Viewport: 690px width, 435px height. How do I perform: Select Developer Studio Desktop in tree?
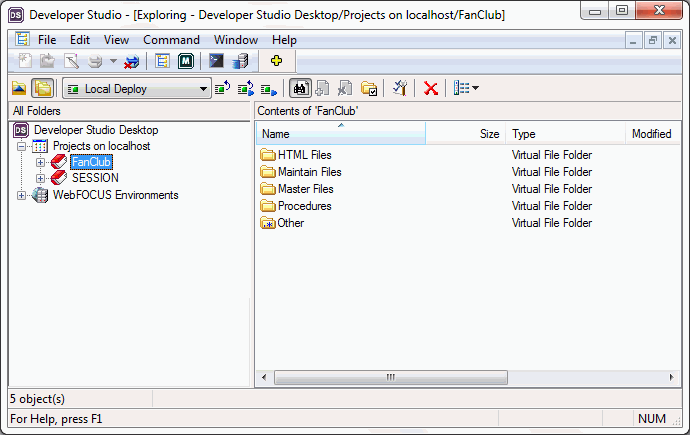pyautogui.click(x=96, y=130)
